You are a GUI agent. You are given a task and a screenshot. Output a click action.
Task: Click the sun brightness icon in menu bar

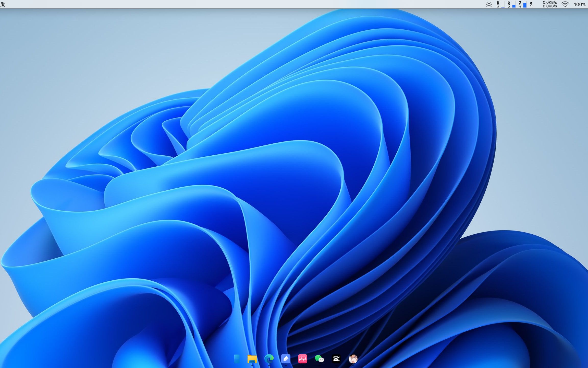(x=489, y=4)
